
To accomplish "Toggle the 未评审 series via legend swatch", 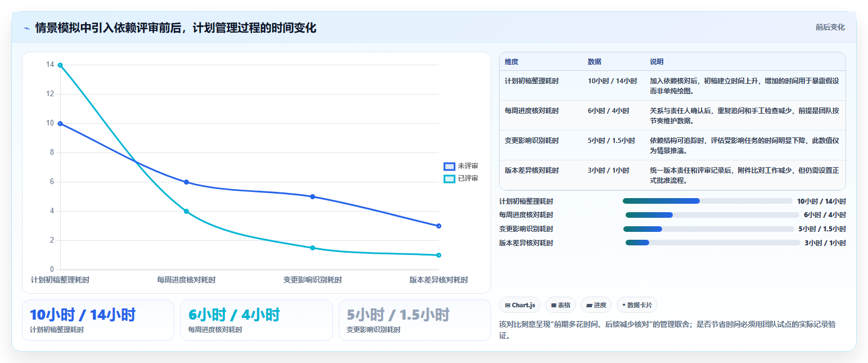I will (449, 166).
